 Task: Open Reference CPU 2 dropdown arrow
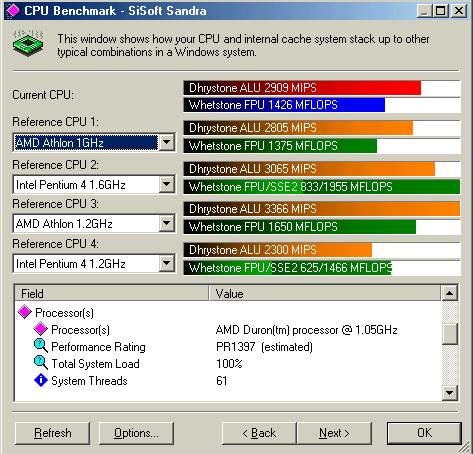point(166,184)
